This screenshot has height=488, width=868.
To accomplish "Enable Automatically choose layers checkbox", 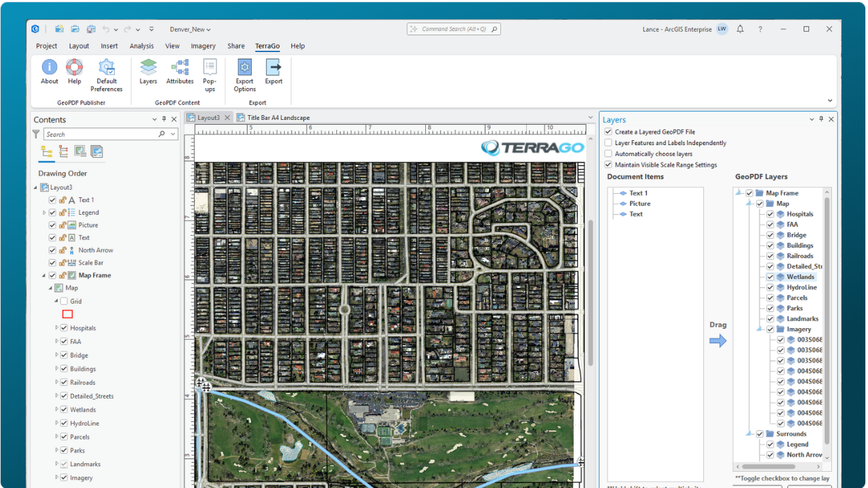I will [608, 154].
